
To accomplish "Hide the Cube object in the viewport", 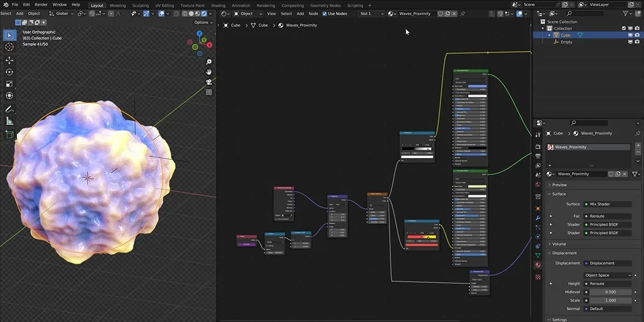I will point(630,35).
